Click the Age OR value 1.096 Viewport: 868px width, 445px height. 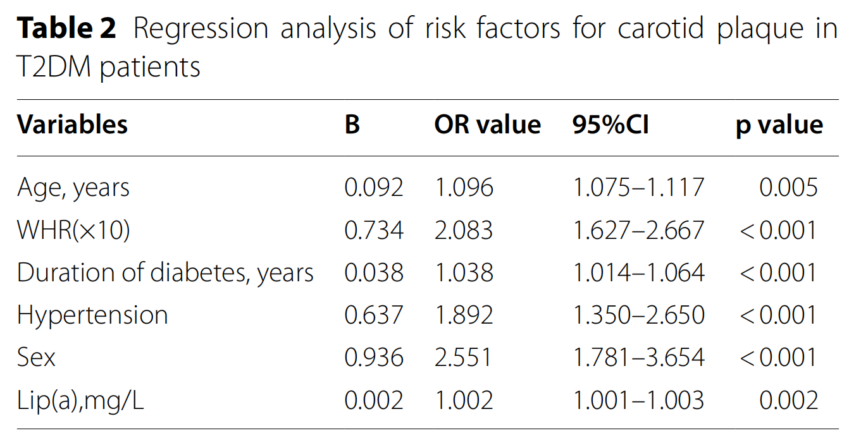click(464, 188)
